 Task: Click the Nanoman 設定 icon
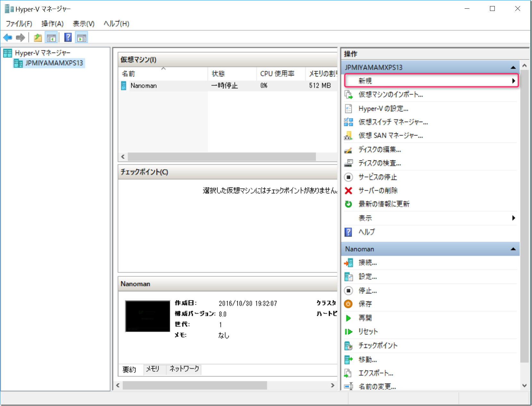[x=348, y=277]
